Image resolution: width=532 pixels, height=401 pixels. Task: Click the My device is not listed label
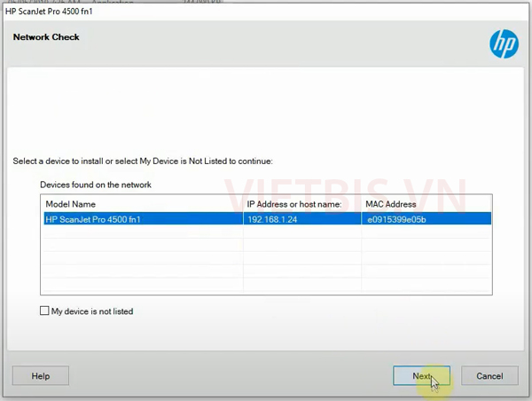pyautogui.click(x=92, y=311)
